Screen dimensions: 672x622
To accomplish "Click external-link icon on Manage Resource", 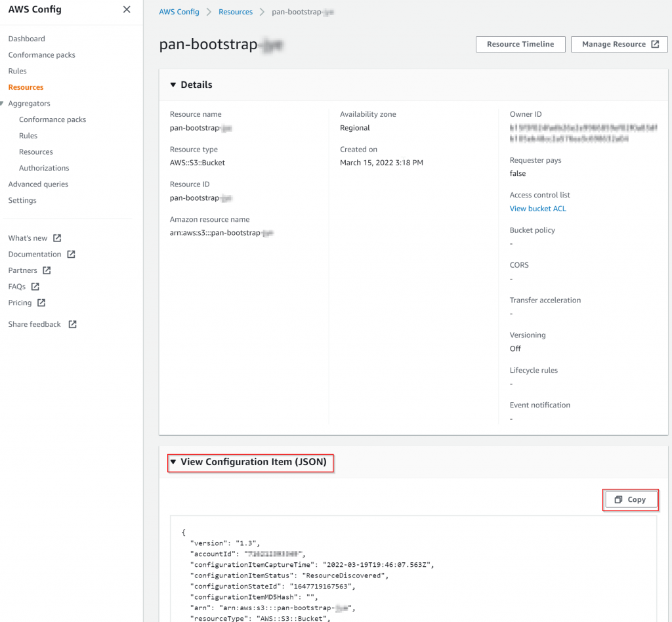I will coord(655,44).
